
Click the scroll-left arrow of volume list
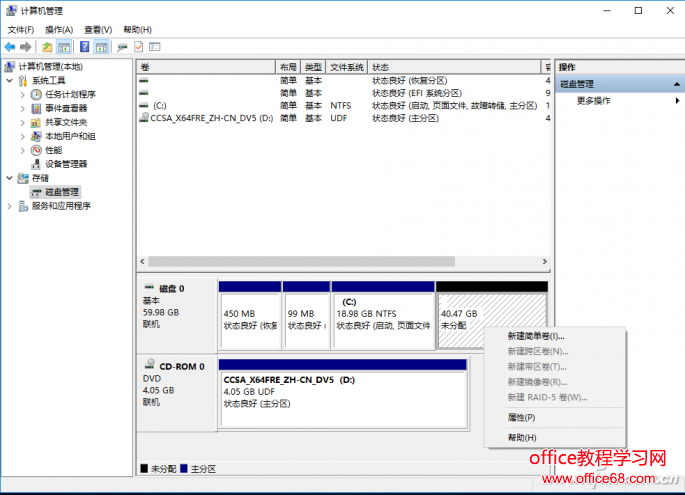[x=142, y=261]
